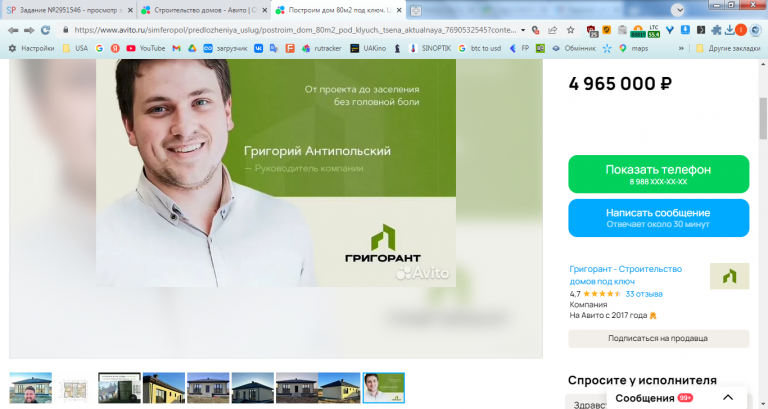
Task: Open the tab search dropdown arrow
Action: point(677,10)
